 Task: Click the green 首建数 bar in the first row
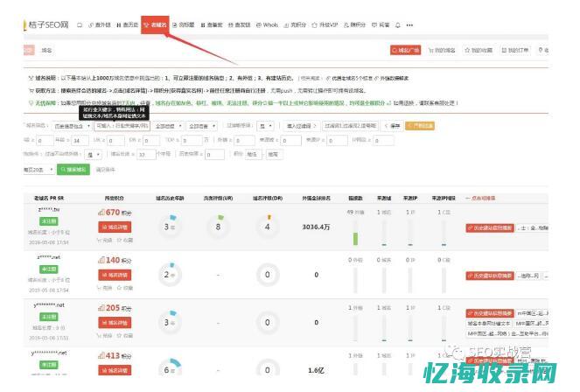click(356, 237)
